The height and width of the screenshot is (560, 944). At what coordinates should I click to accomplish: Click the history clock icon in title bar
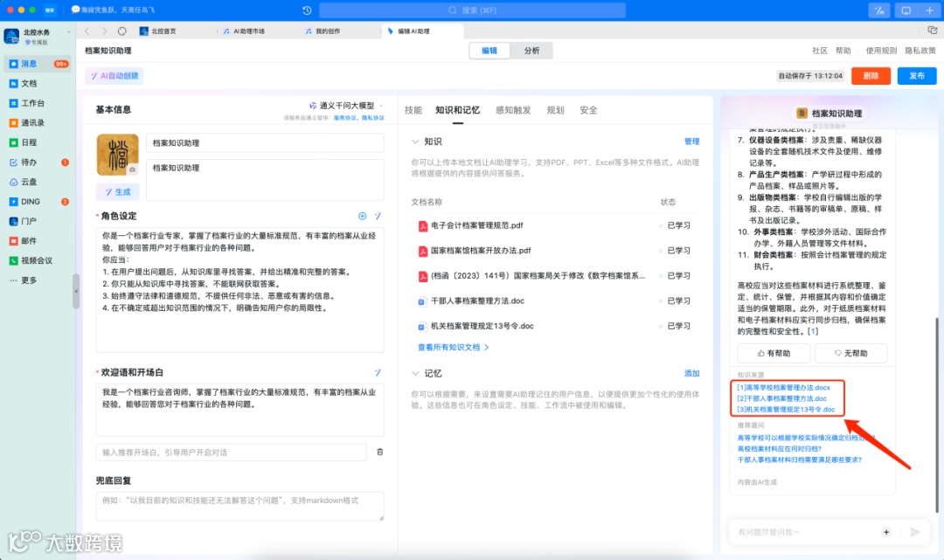tap(307, 10)
